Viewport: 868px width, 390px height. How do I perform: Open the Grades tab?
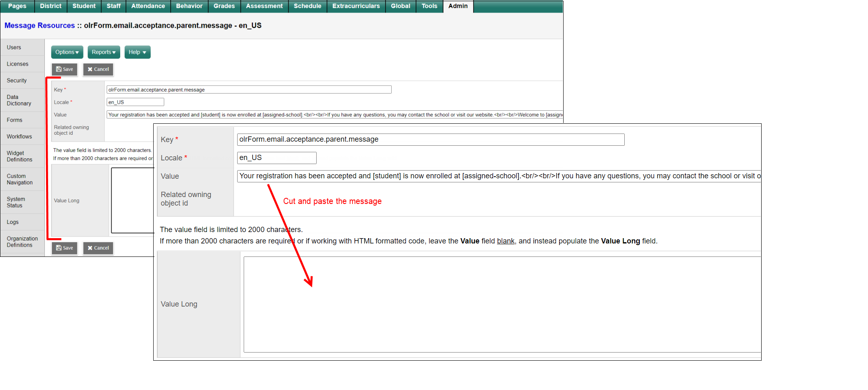point(224,6)
